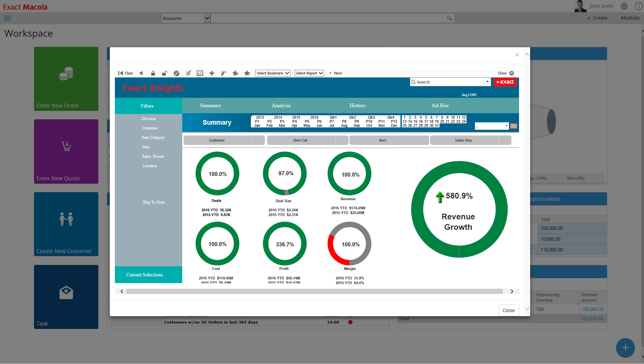Open the Select Bookmark dropdown
This screenshot has height=364, width=644.
273,73
